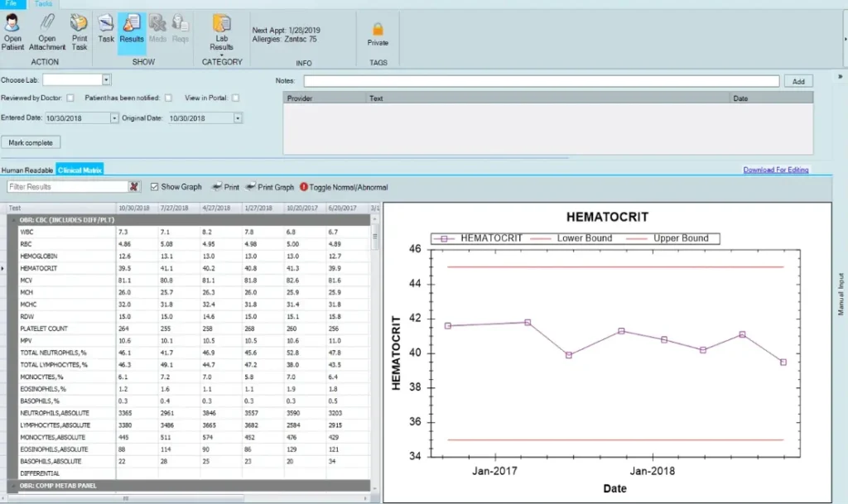Viewport: 848px width, 504px height.
Task: Check the View in Portal option
Action: coord(234,98)
